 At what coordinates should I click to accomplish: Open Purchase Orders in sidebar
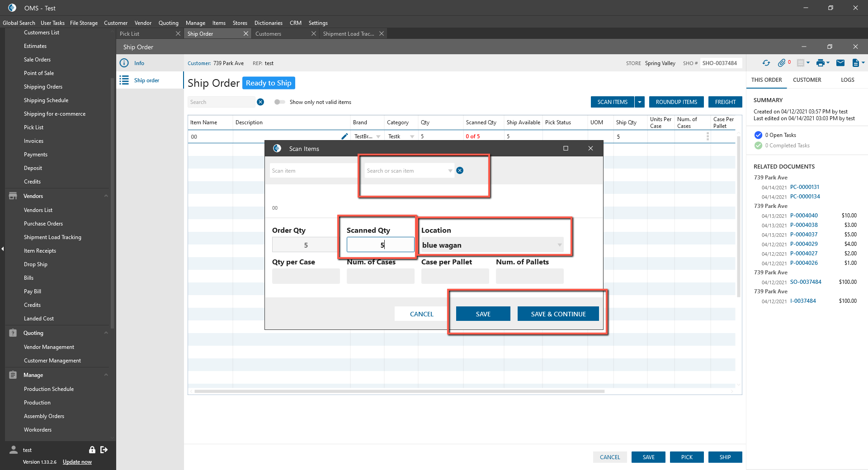(x=43, y=224)
